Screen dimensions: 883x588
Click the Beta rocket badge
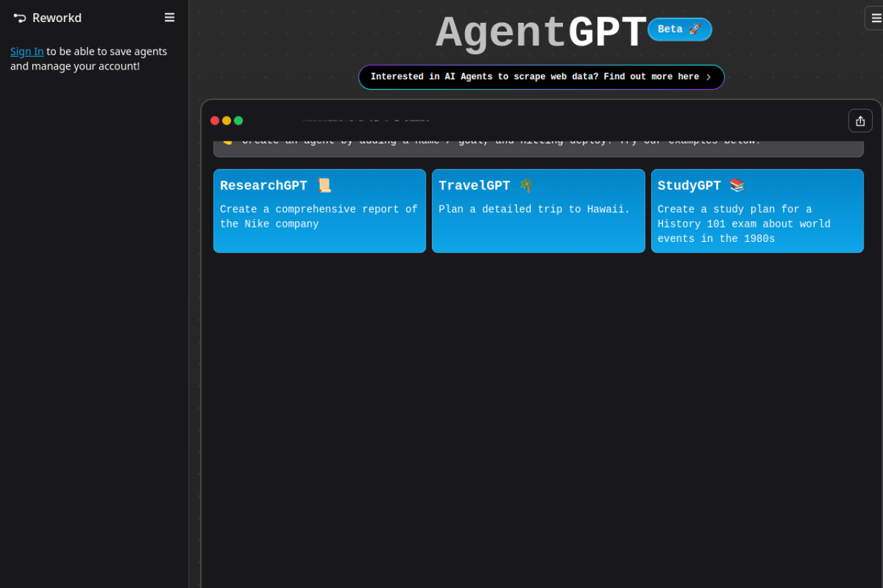pyautogui.click(x=679, y=29)
